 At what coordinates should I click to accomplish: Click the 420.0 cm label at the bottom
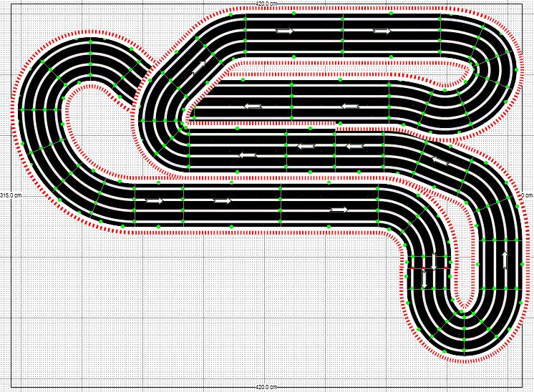(x=266, y=387)
